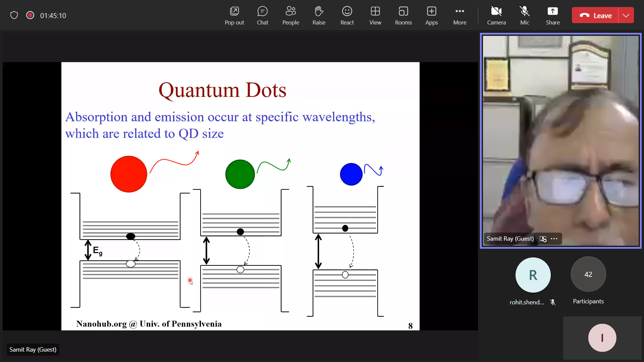
Task: Select Samit Ray's video tile
Action: (560, 141)
